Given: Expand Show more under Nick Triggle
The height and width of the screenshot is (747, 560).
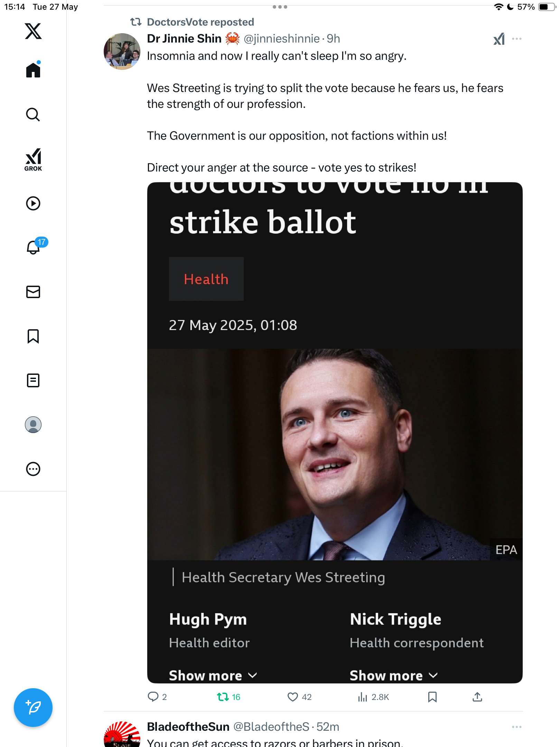Looking at the screenshot, I should tap(394, 675).
